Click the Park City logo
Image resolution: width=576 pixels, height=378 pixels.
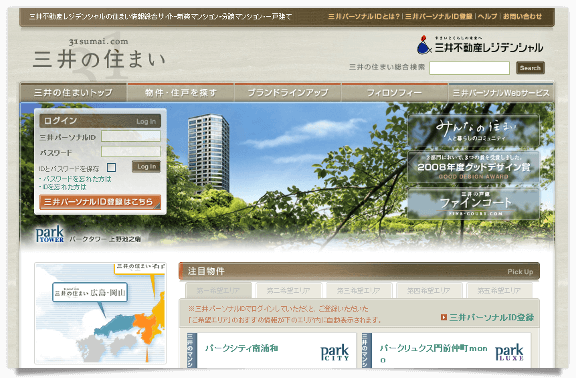[x=334, y=353]
